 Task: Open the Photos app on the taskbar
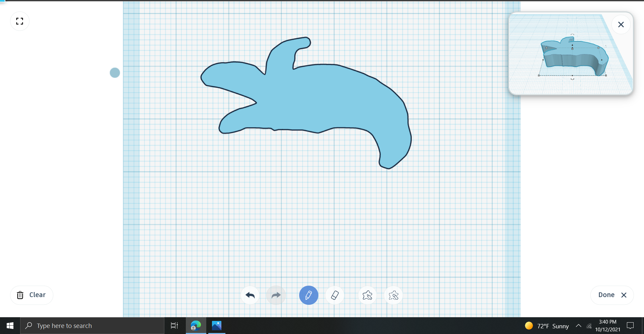coord(216,325)
